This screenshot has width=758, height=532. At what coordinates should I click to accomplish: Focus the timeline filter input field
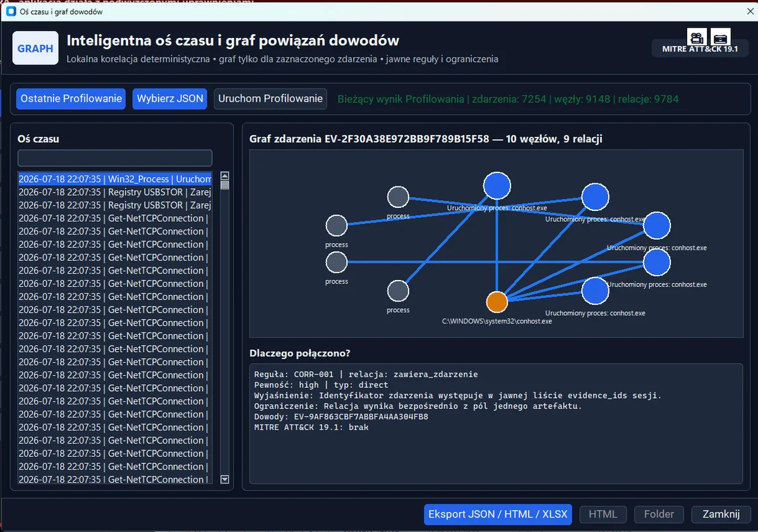pyautogui.click(x=115, y=158)
